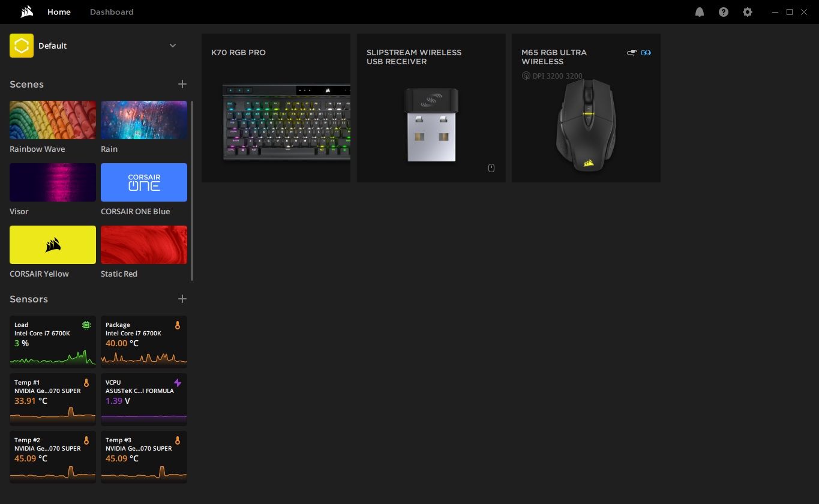
Task: Click the Sensors section heading
Action: click(29, 299)
